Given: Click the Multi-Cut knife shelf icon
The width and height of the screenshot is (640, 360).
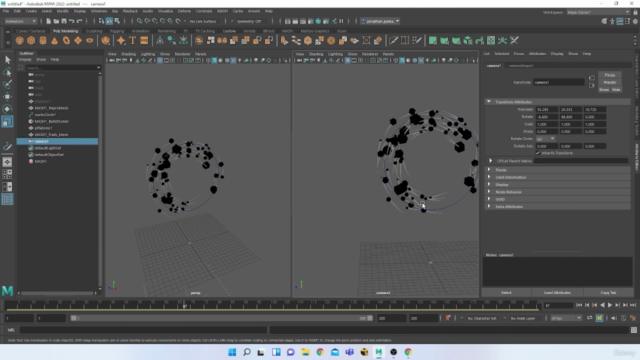Looking at the screenshot, I should coord(393,40).
